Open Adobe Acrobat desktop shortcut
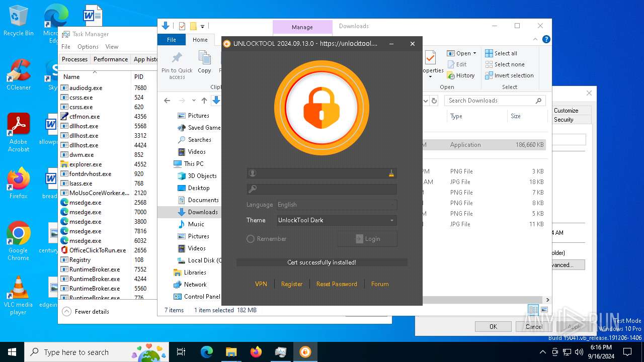The width and height of the screenshot is (644, 362). [18, 132]
